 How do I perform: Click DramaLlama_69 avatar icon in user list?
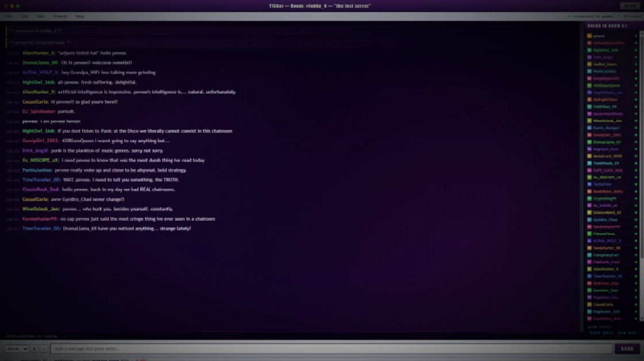(x=589, y=141)
